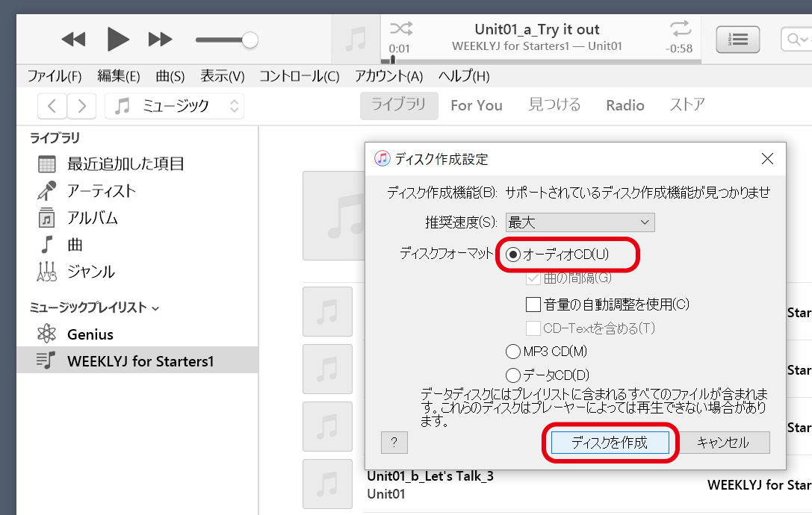Open the アカウント(A) menu
This screenshot has width=812, height=515.
(389, 76)
